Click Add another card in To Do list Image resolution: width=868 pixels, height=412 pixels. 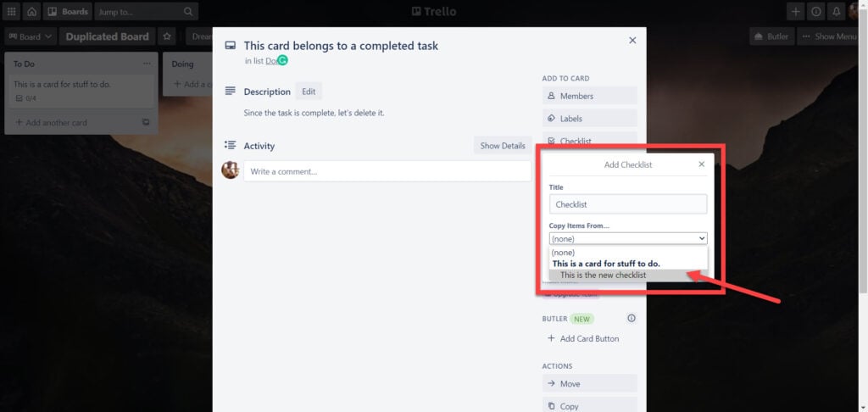pyautogui.click(x=51, y=122)
